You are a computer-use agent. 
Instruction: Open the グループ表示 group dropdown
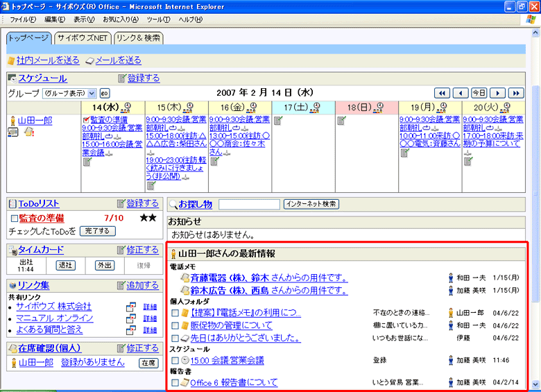(69, 93)
